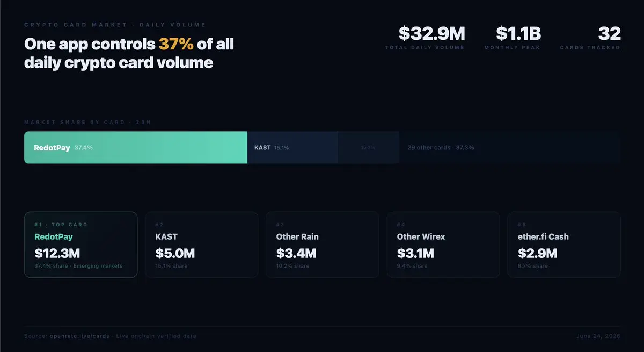The image size is (644, 352).
Task: Select the Other Rain $3.4M card
Action: click(x=323, y=245)
